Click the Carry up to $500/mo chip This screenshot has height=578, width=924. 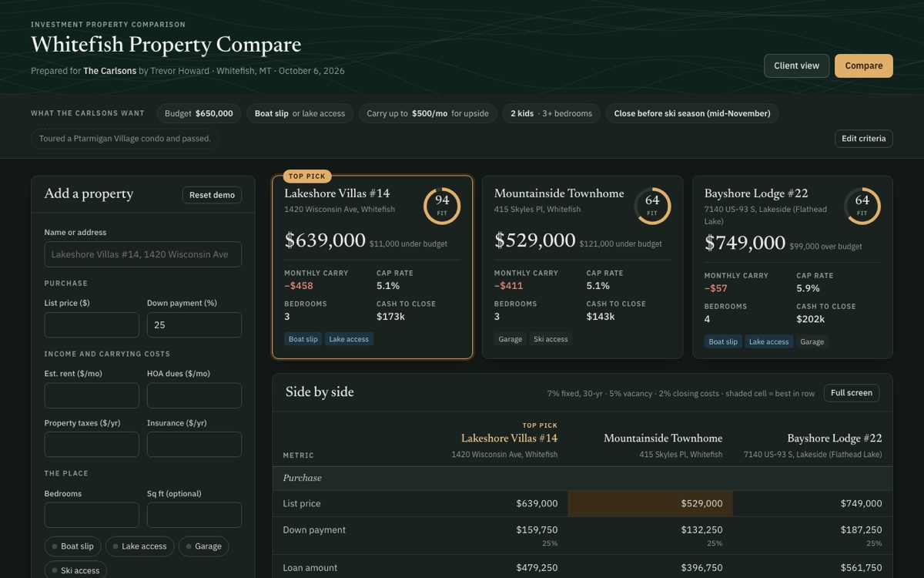pos(427,113)
